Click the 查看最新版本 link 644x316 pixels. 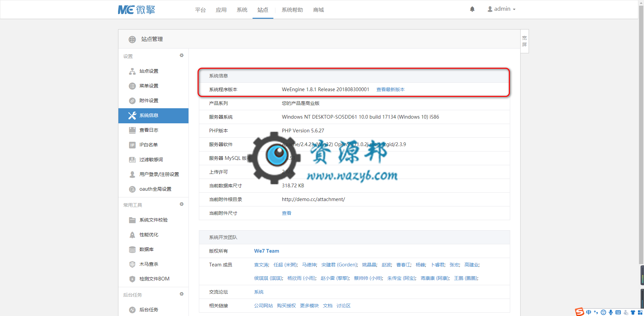coord(390,89)
